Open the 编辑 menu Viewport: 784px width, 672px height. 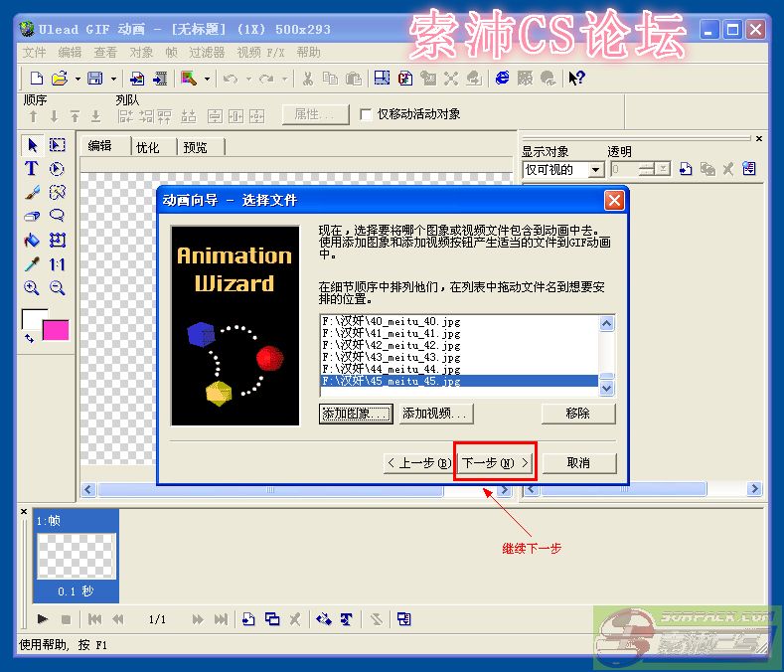point(70,53)
